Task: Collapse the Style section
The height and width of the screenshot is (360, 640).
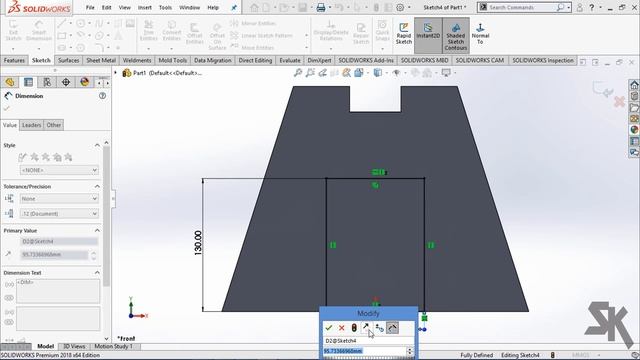Action: 97,145
